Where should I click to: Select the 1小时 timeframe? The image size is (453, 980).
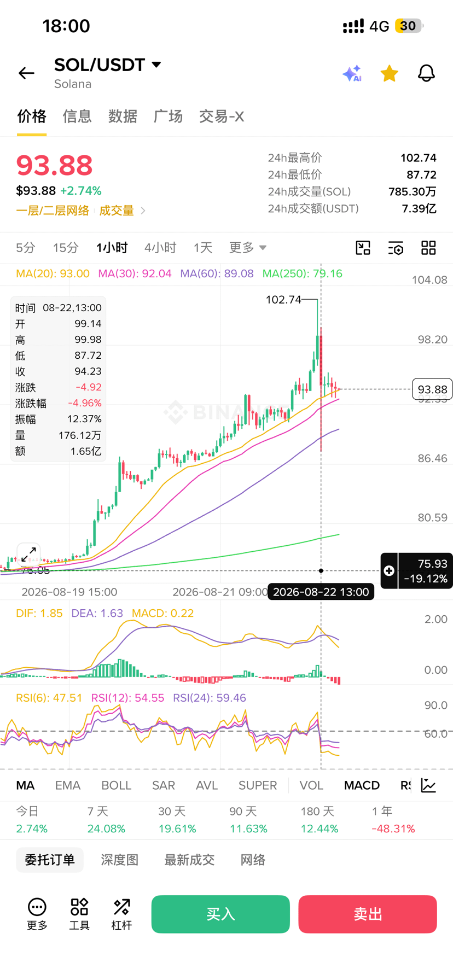tap(112, 248)
